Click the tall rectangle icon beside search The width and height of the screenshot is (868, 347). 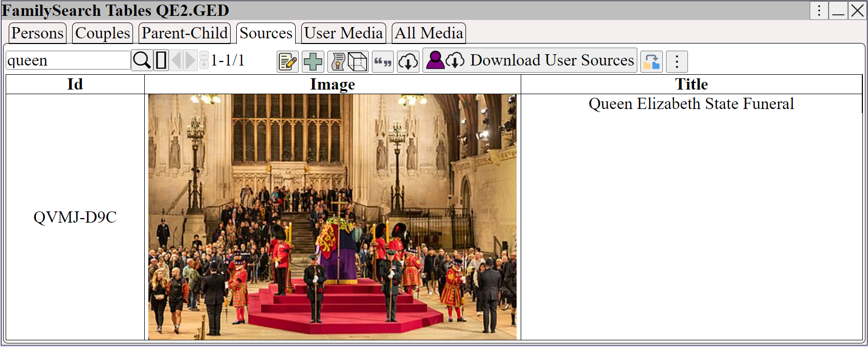point(161,60)
